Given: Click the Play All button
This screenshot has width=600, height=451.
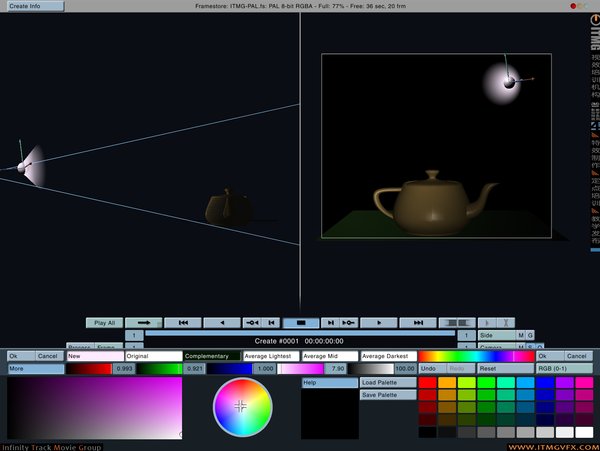Looking at the screenshot, I should pyautogui.click(x=104, y=323).
